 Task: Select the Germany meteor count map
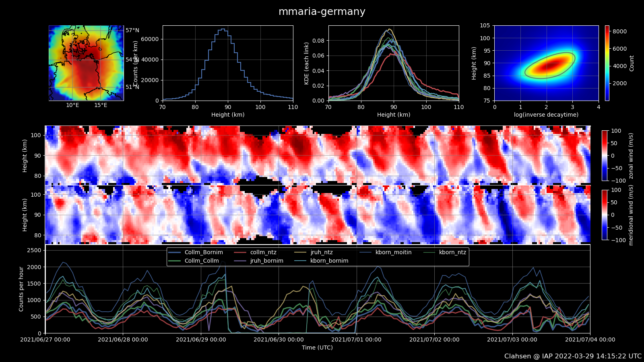(86, 63)
